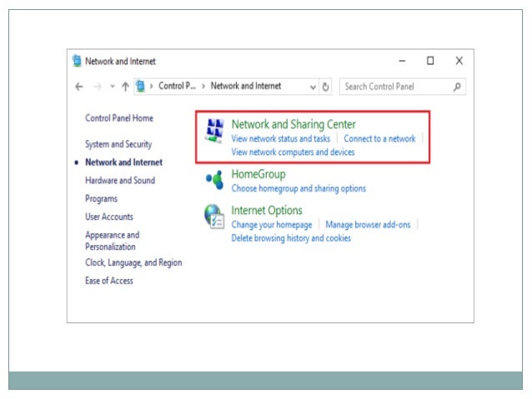
Task: Maximize the Network and Internet window
Action: (430, 61)
